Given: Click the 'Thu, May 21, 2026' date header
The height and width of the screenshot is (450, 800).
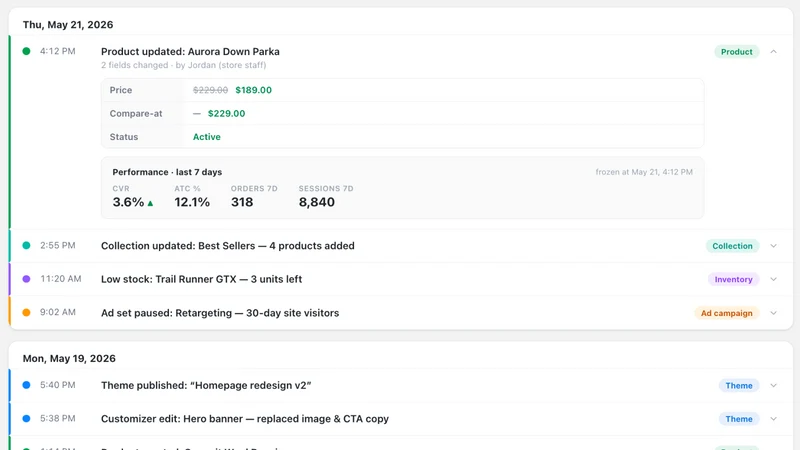Looking at the screenshot, I should (68, 24).
